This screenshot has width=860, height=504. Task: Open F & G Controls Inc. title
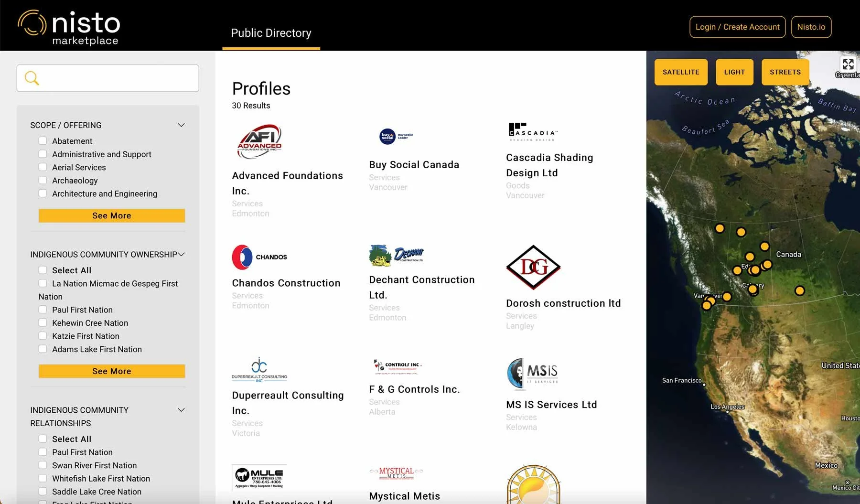click(414, 389)
